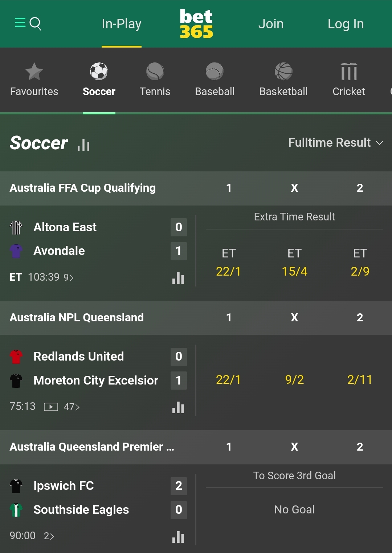Image resolution: width=392 pixels, height=553 pixels.
Task: Open stats for the Redlands United match
Action: (x=178, y=407)
